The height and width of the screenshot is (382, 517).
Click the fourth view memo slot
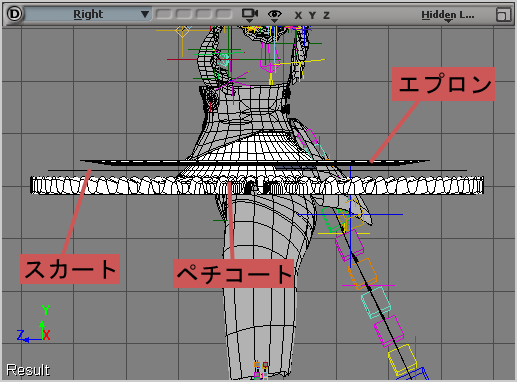[224, 14]
